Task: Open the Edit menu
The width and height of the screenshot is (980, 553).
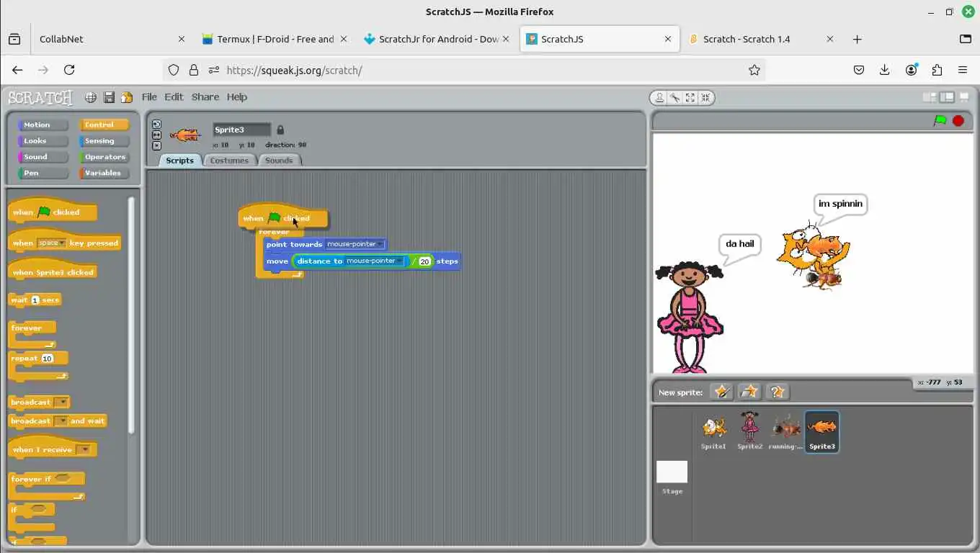Action: (x=174, y=97)
